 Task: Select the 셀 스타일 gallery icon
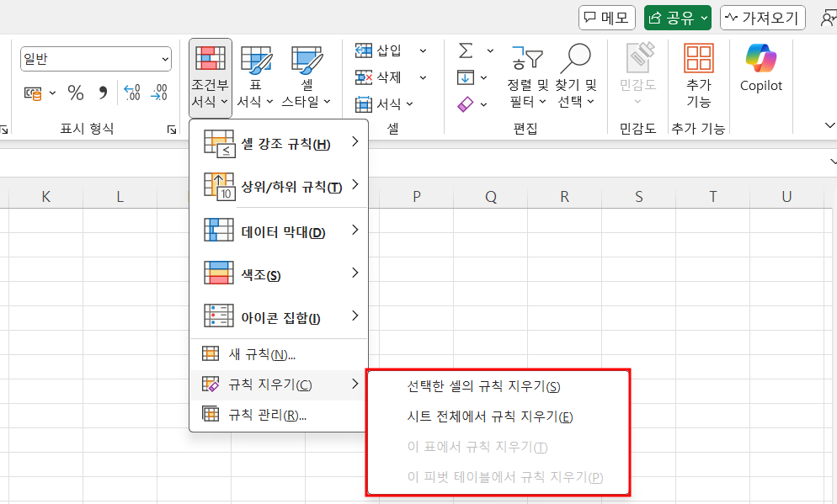[x=307, y=57]
